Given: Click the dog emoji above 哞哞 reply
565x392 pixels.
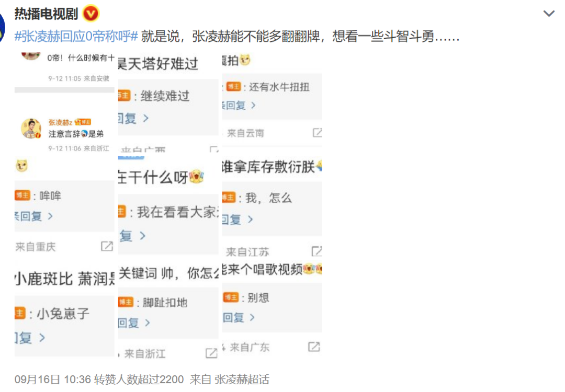Looking at the screenshot, I should click(21, 166).
